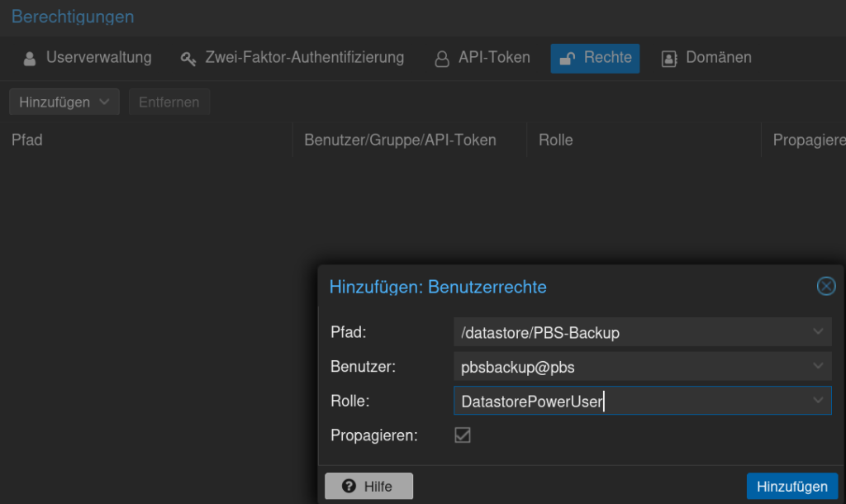Click the Entfernen button

169,102
